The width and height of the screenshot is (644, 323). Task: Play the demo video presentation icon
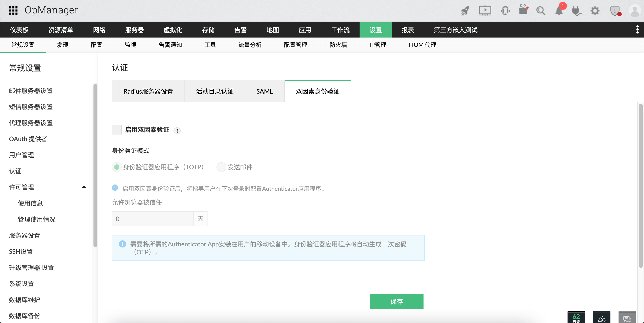485,11
